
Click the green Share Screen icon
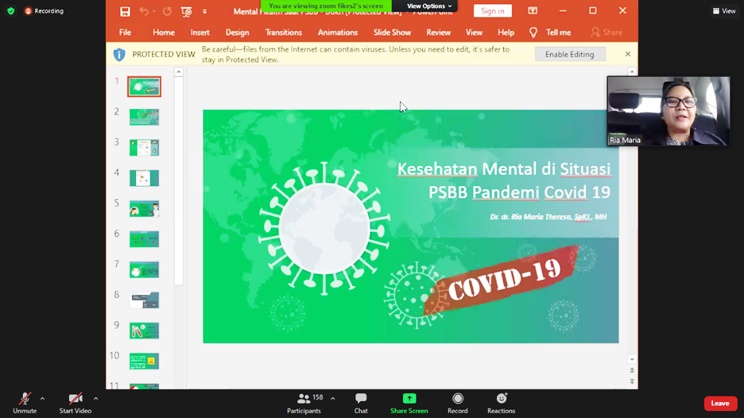tap(409, 398)
